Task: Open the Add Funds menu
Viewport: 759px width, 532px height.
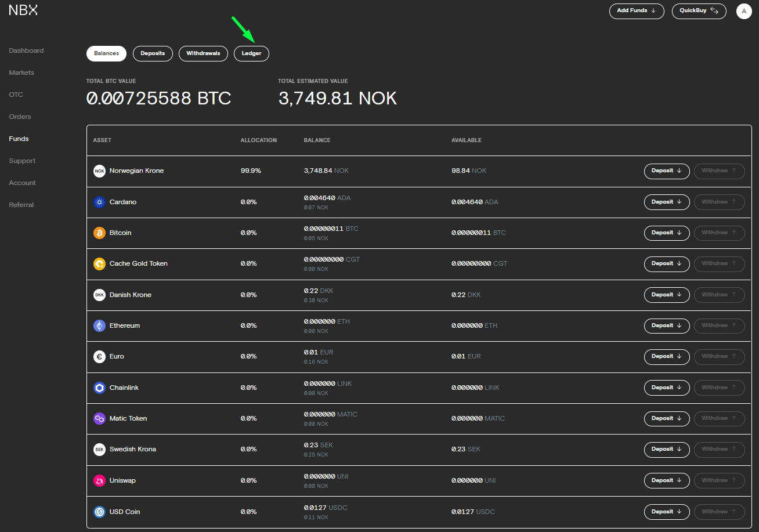Action: click(x=636, y=11)
